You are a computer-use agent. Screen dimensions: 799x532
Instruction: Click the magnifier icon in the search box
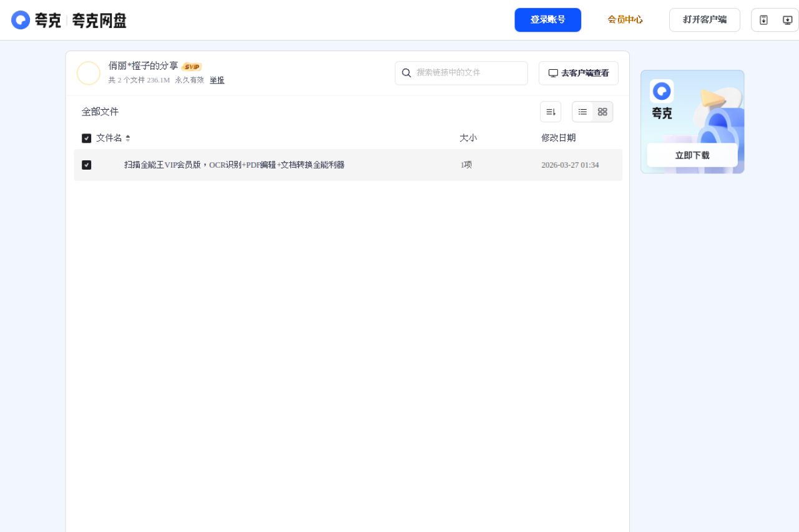[407, 73]
